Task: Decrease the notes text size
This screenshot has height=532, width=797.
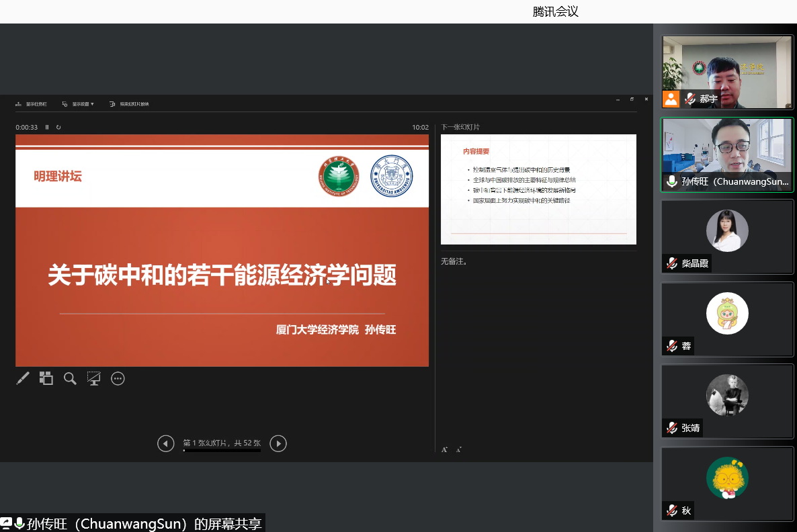Action: (x=459, y=449)
